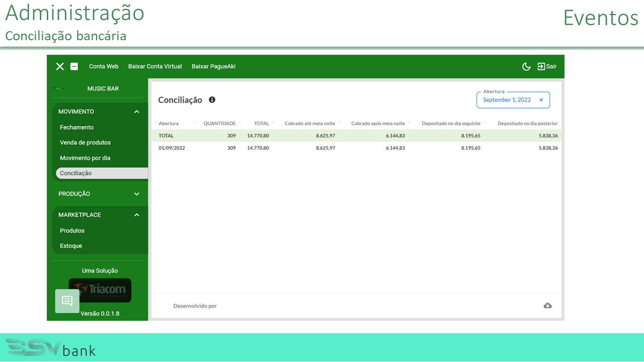
Task: Open Venda de produtos
Action: pos(85,142)
